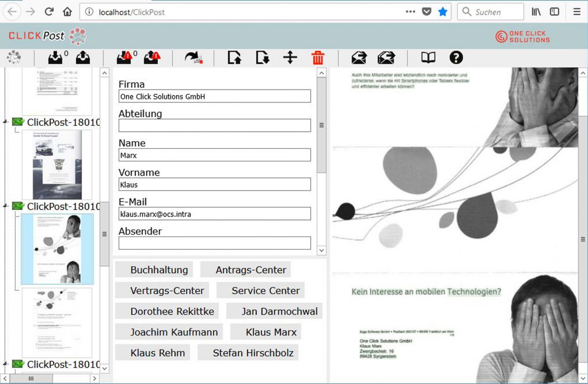The image size is (588, 384).
Task: Click the grey ClickPost network toolbar icon
Action: [14, 58]
